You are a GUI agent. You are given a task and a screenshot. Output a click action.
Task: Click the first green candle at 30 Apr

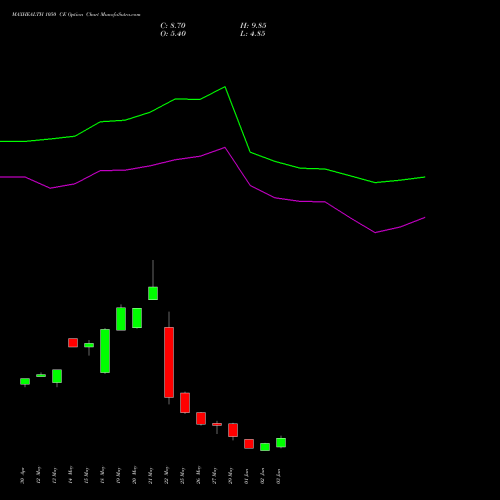coord(25,381)
